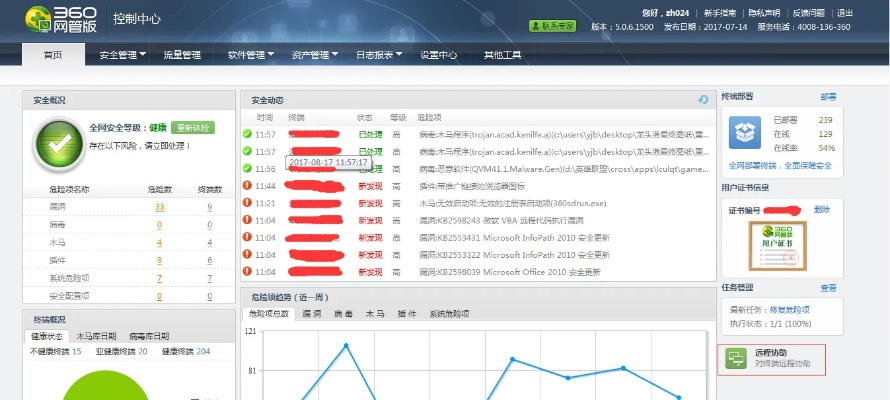
Task: Click the 漏洞 risk count 33 link
Action: (160, 207)
